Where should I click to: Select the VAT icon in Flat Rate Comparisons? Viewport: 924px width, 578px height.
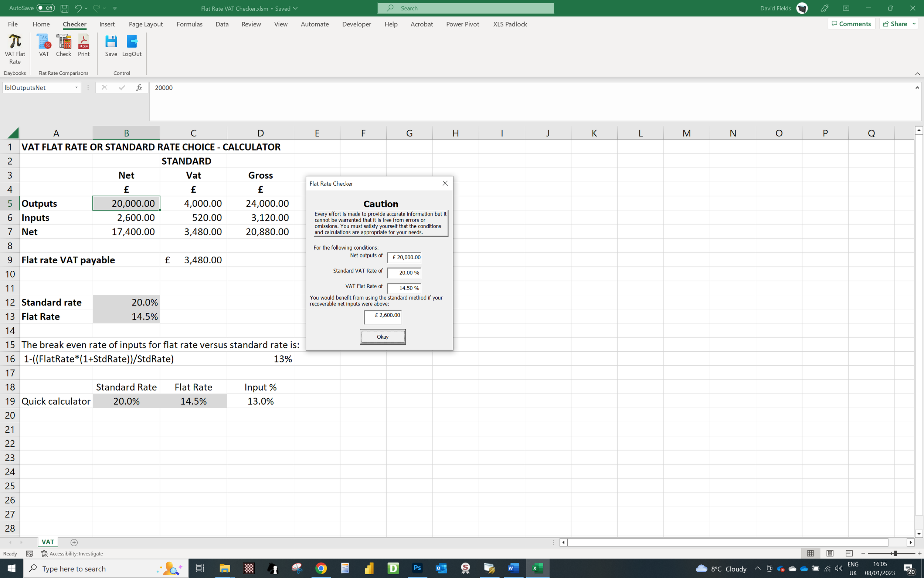click(x=43, y=46)
